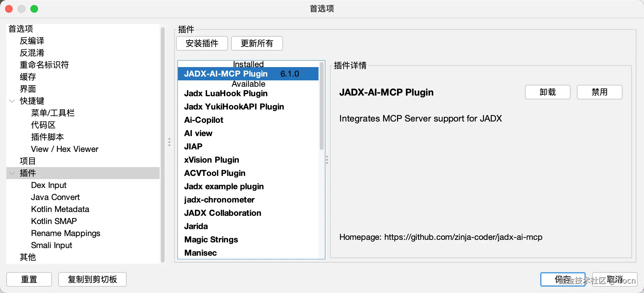
Task: Click 复制到剪切板 button
Action: [92, 279]
